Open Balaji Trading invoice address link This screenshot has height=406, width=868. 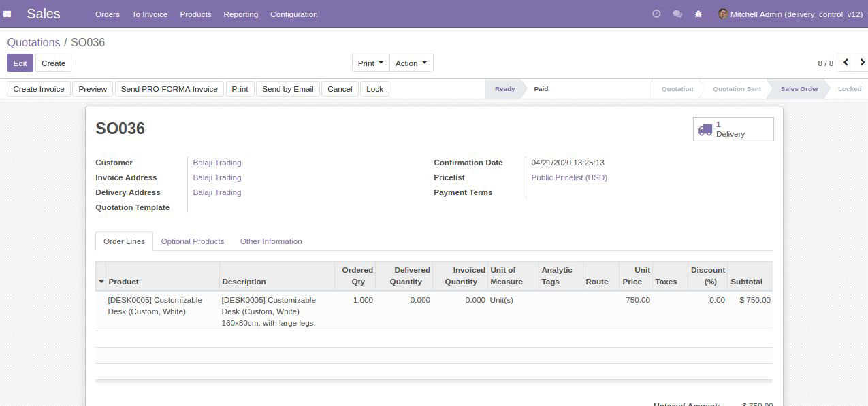[217, 177]
